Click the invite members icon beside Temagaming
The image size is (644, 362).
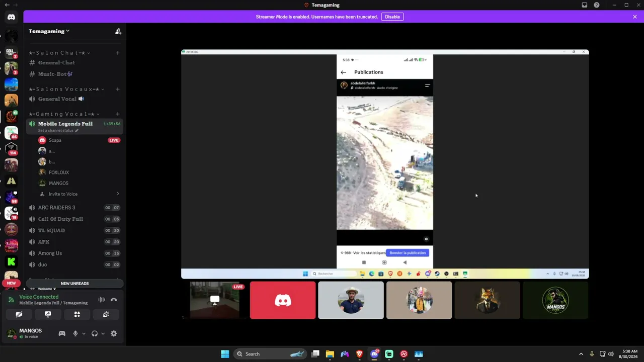118,31
